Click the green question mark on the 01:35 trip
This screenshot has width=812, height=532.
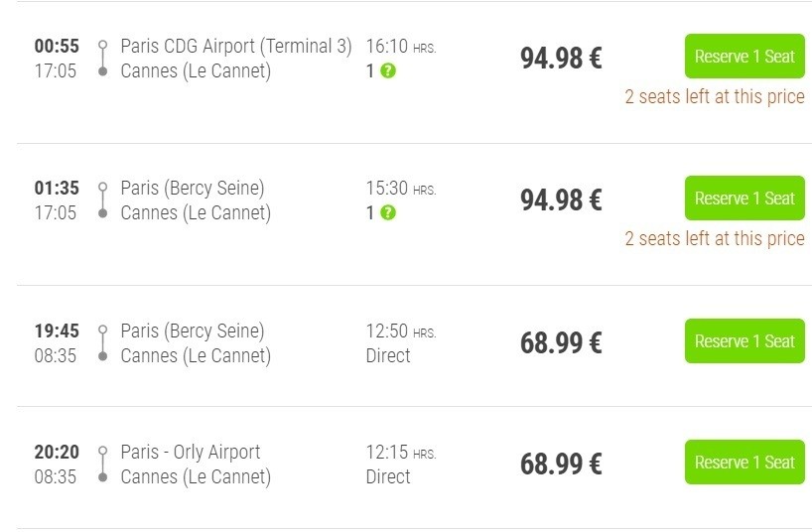pyautogui.click(x=388, y=213)
